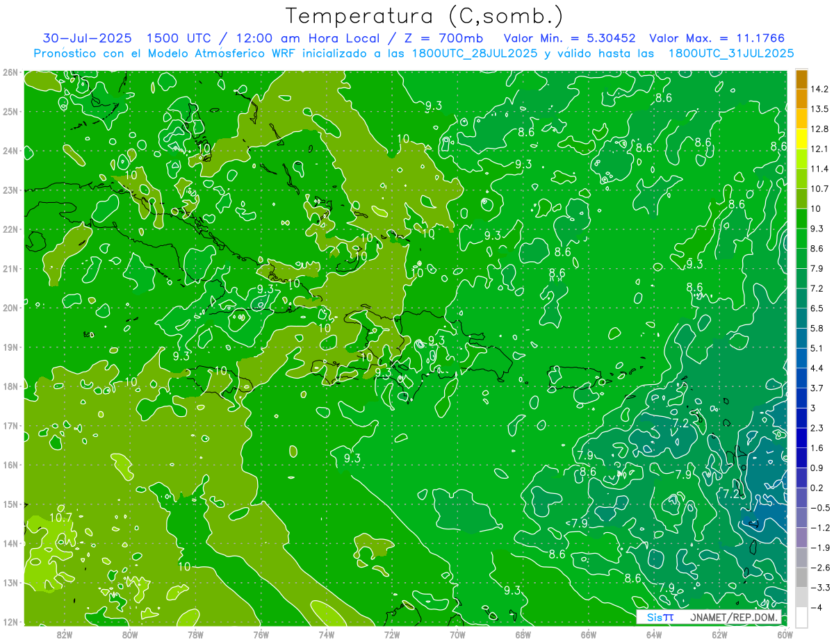This screenshot has width=834, height=644.
Task: Click the -4 colorbar scale value
Action: click(x=817, y=607)
